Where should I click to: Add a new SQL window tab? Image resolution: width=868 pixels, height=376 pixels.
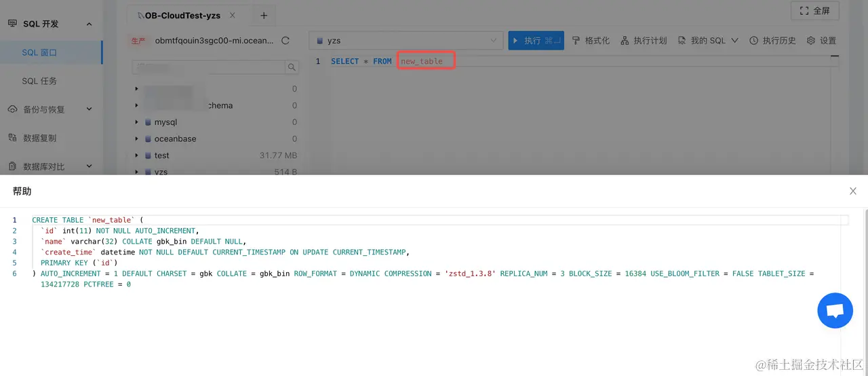[x=264, y=16]
